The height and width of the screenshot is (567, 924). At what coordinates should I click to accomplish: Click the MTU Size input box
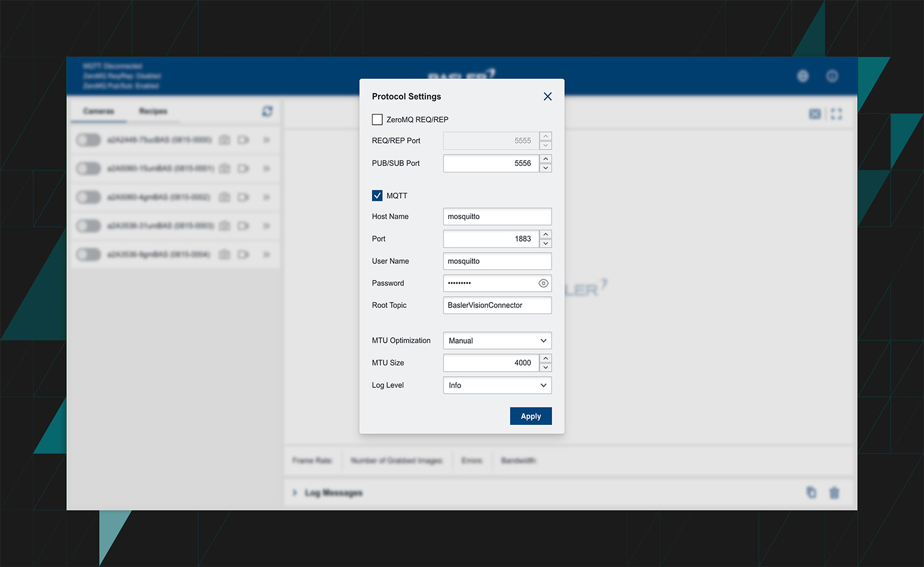click(x=491, y=363)
